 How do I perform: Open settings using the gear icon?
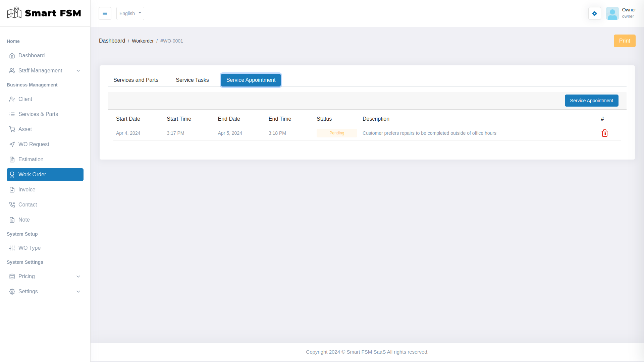[594, 13]
